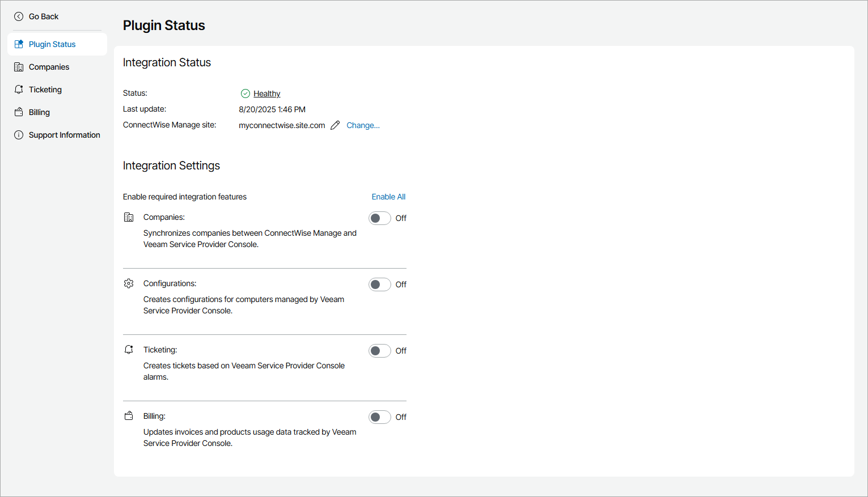This screenshot has width=868, height=497.
Task: Click the Companies building icon in the sidebar
Action: [x=19, y=66]
